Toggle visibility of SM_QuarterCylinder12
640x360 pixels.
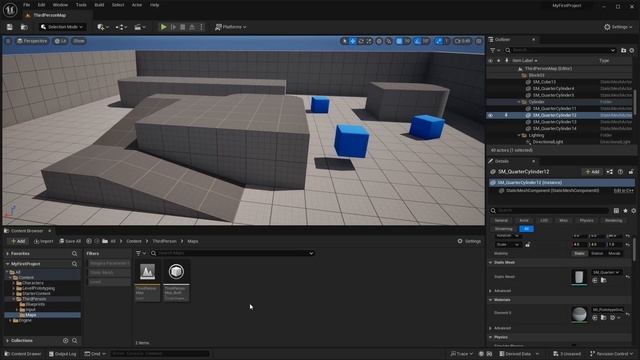tap(490, 116)
